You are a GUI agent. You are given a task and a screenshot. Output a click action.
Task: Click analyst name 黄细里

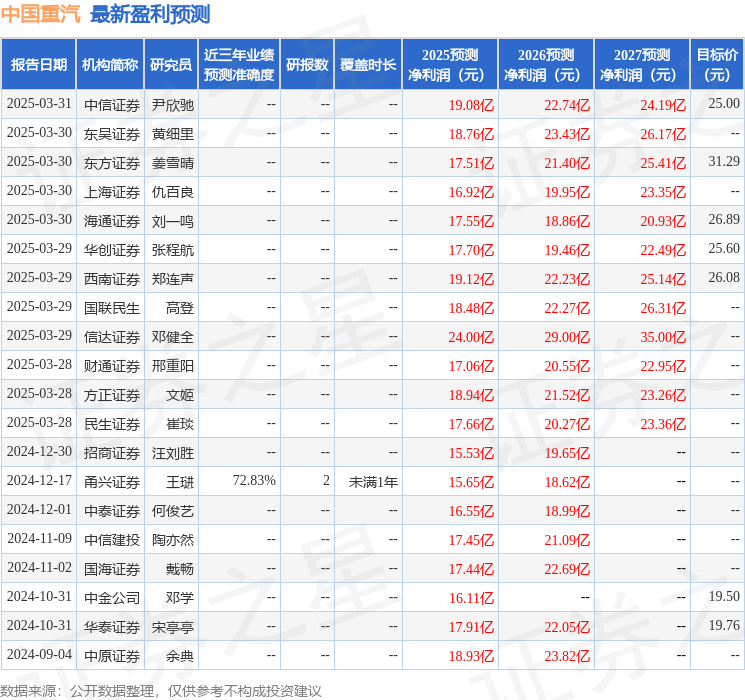pyautogui.click(x=172, y=134)
